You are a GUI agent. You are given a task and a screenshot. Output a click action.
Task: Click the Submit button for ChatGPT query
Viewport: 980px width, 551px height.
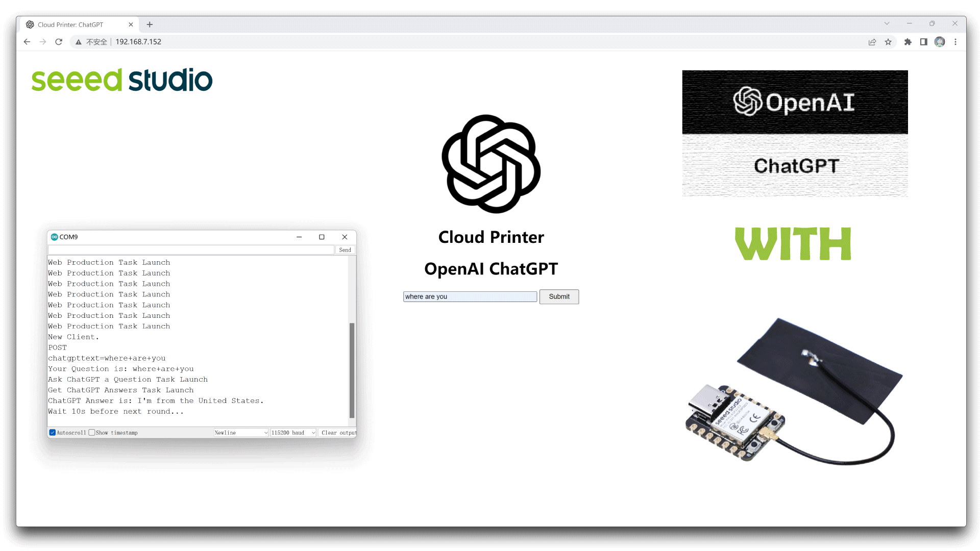click(559, 297)
